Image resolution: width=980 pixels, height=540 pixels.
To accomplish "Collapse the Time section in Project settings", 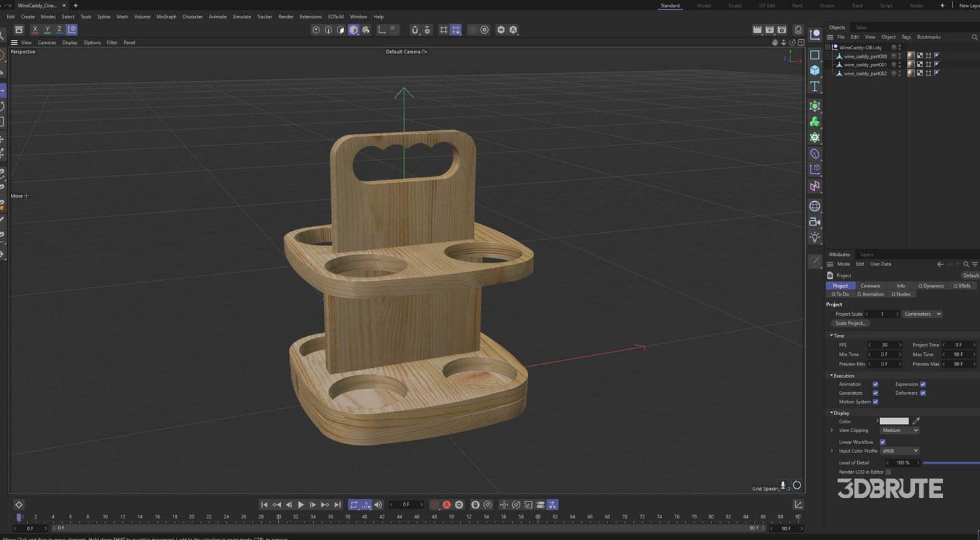I will tap(832, 335).
